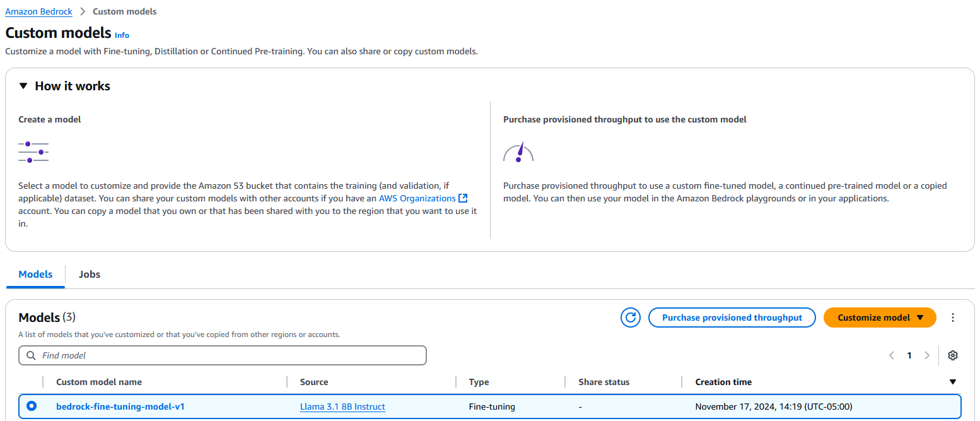Go to next page arrow
Image resolution: width=980 pixels, height=421 pixels.
click(x=927, y=355)
